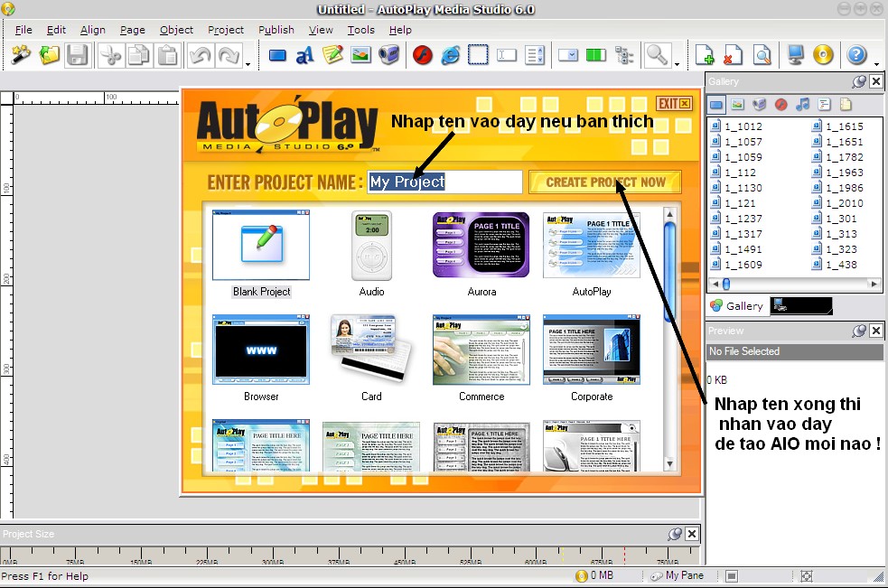Insert a Video object (camcorder icon)
888x588 pixels.
[x=389, y=55]
